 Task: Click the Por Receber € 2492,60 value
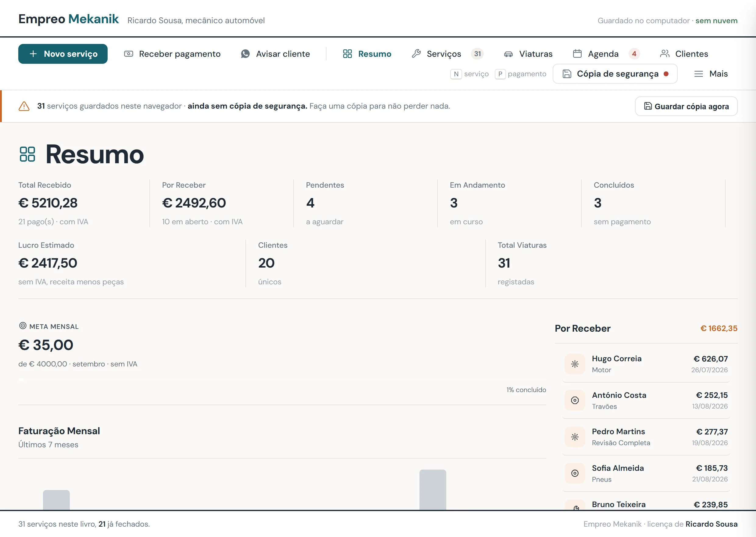pos(194,203)
